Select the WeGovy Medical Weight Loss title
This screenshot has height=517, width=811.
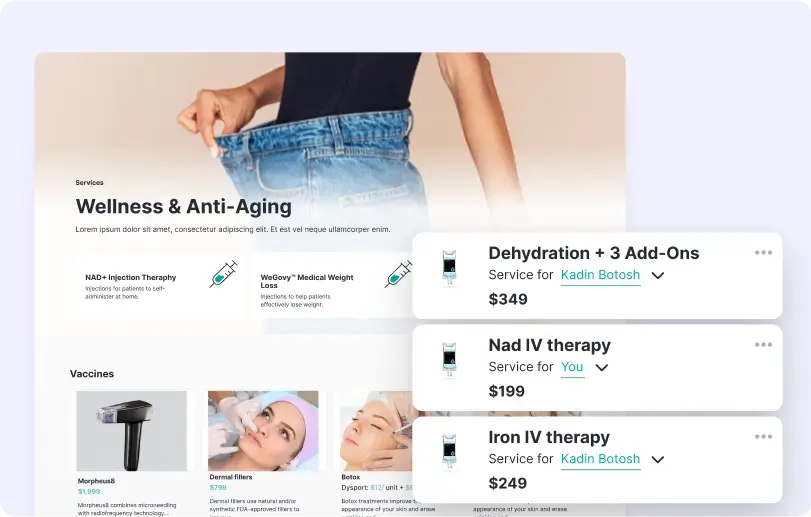307,281
